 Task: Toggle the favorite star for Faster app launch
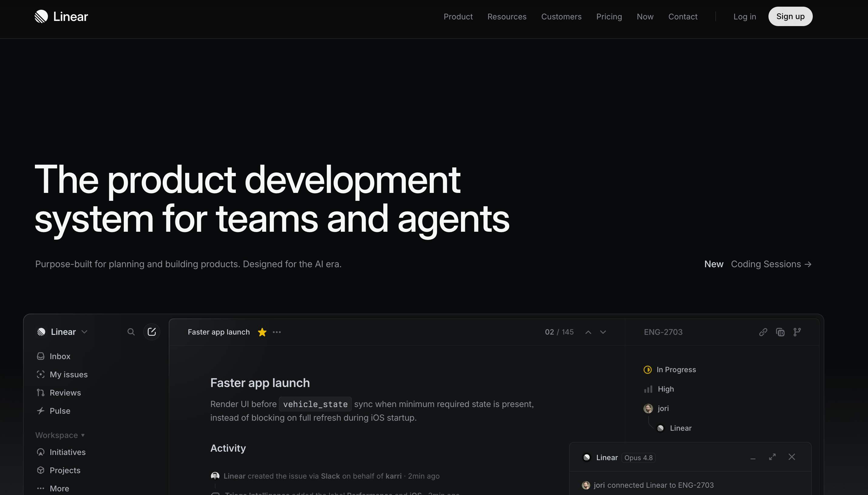262,332
